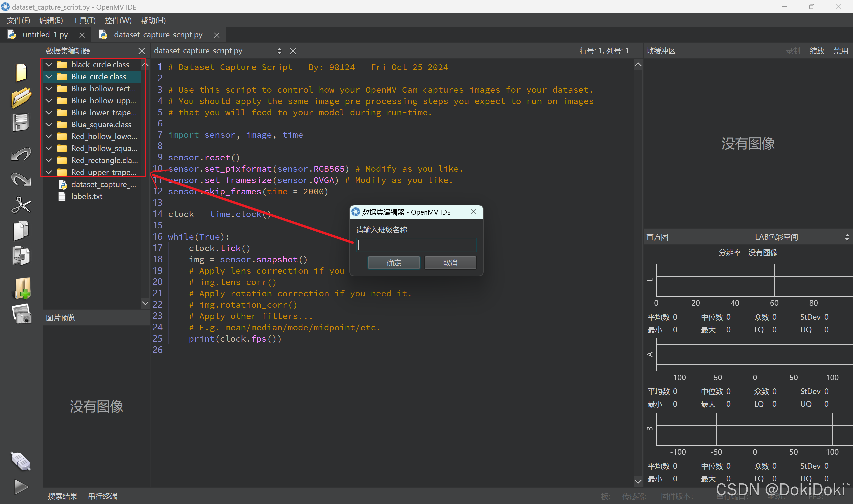853x504 pixels.
Task: Click the Save floppy disk icon
Action: tap(21, 123)
